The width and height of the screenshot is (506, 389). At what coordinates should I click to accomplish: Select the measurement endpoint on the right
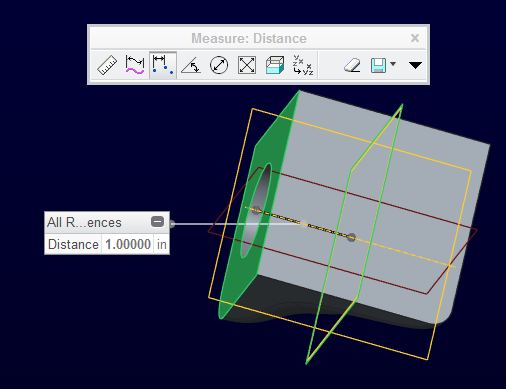[351, 237]
